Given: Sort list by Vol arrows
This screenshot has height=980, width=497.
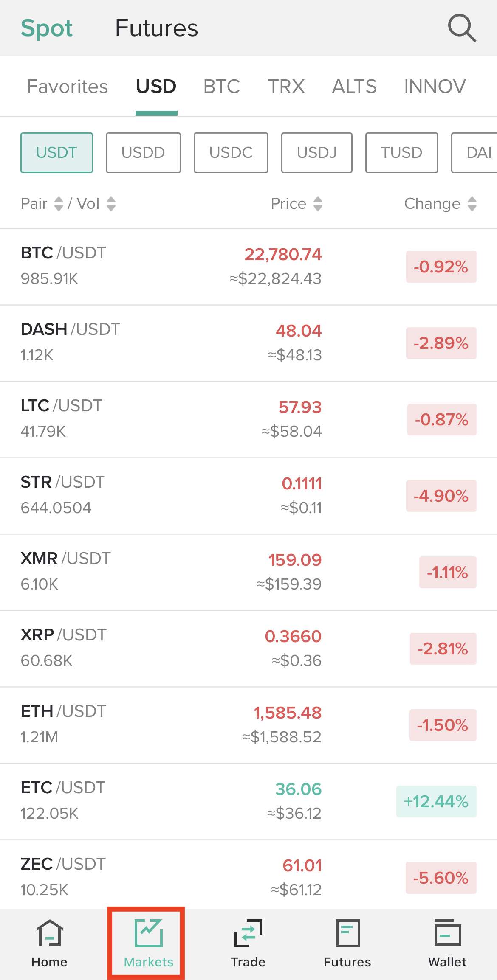Looking at the screenshot, I should point(111,204).
